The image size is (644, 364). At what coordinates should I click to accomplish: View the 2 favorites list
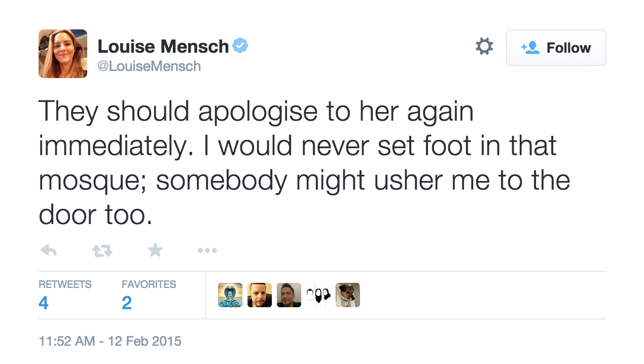coord(127,303)
